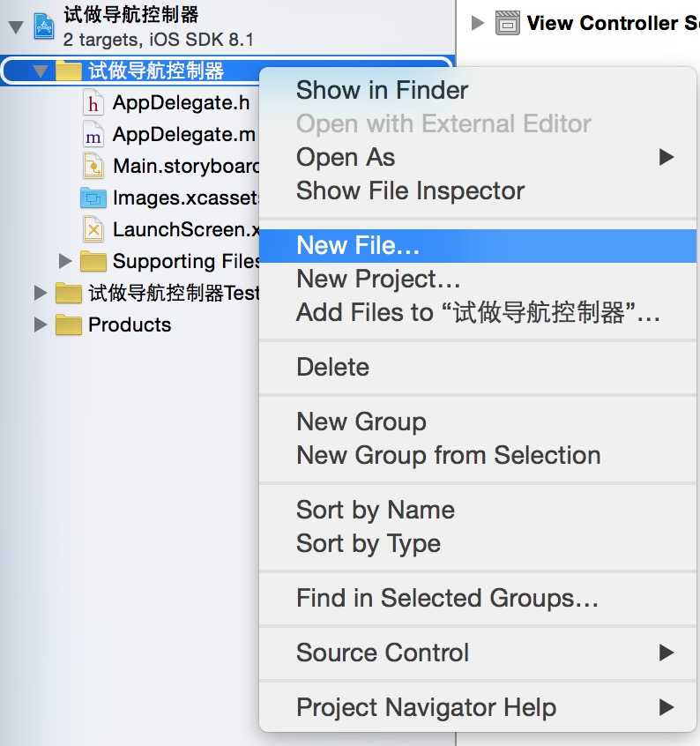Click the Main.storyboard file icon
Image resolution: width=700 pixels, height=746 pixels.
[x=92, y=166]
